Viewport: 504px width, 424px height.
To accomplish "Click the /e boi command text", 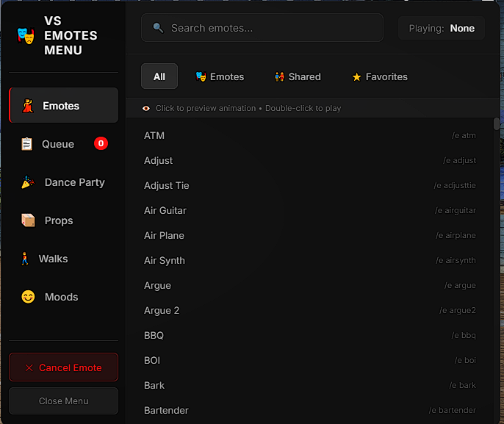I will [465, 360].
